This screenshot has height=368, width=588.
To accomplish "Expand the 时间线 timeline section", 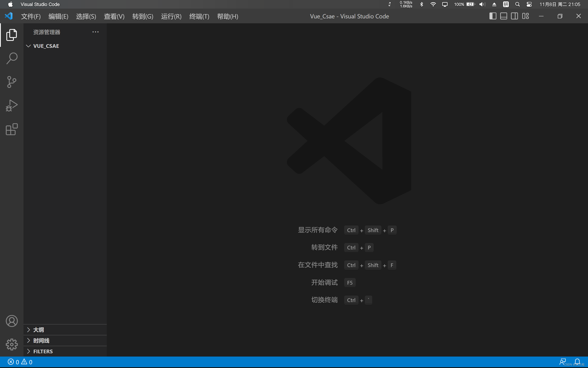I will pos(65,340).
